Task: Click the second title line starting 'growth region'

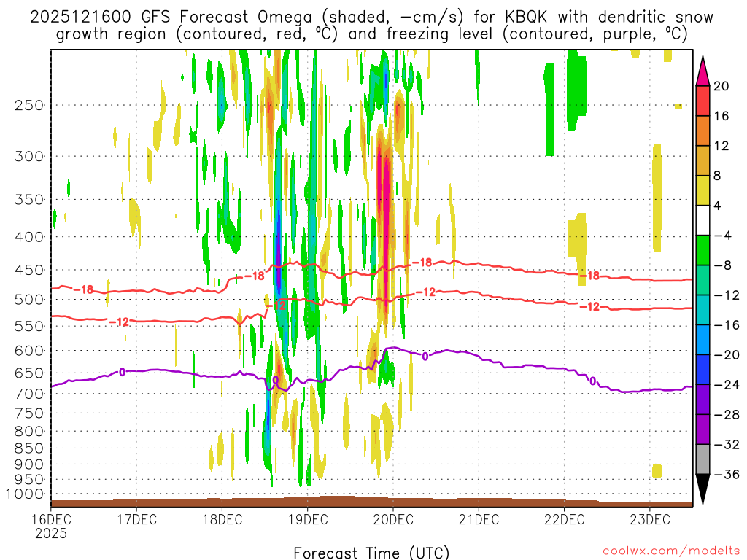Action: coord(371,34)
